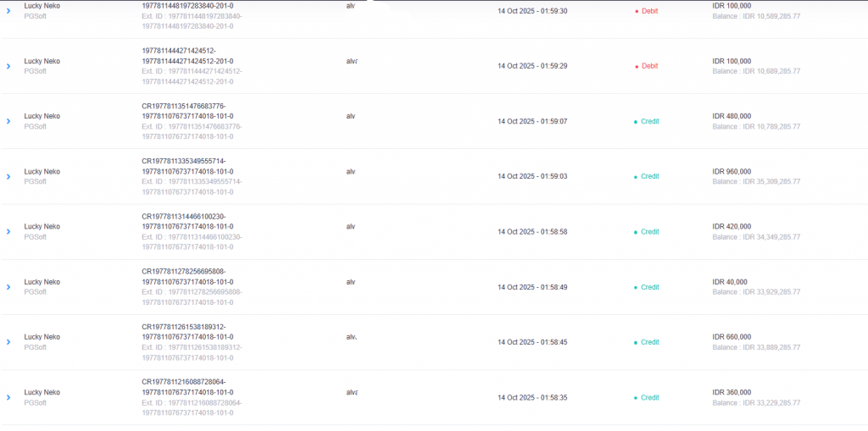Image resolution: width=868 pixels, height=431 pixels.
Task: Click Lucky Neko in the 01:58:45 row
Action: [42, 337]
